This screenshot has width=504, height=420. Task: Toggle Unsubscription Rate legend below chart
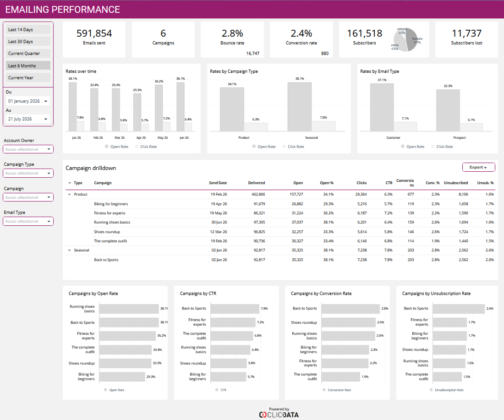pyautogui.click(x=446, y=390)
